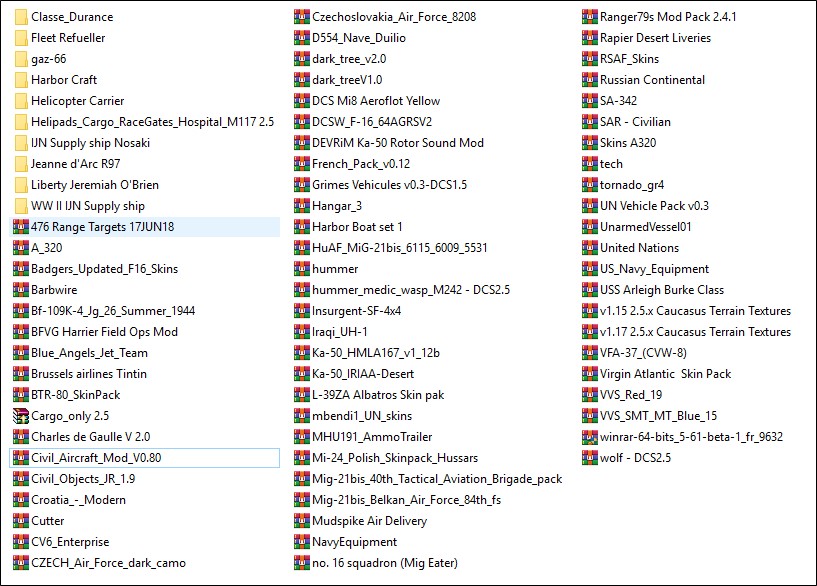
Task: Click dark_treeV1.0 file name
Action: [348, 80]
